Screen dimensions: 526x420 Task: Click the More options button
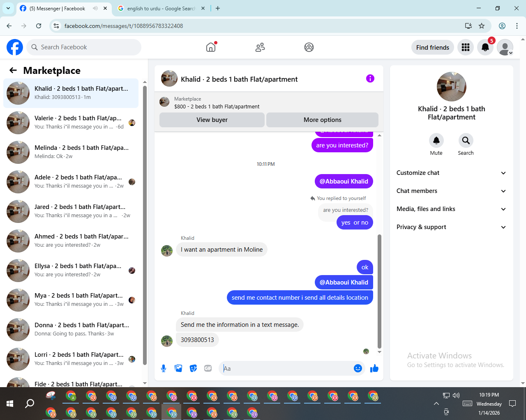[323, 120]
